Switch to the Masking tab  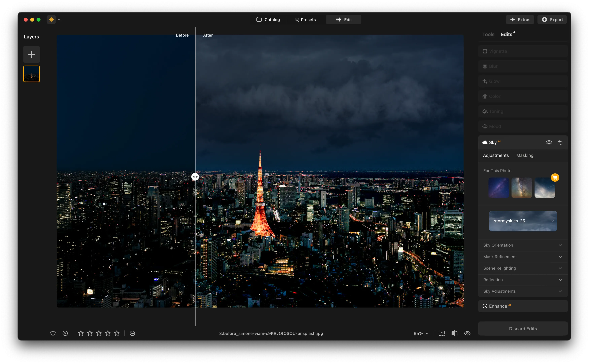point(525,155)
